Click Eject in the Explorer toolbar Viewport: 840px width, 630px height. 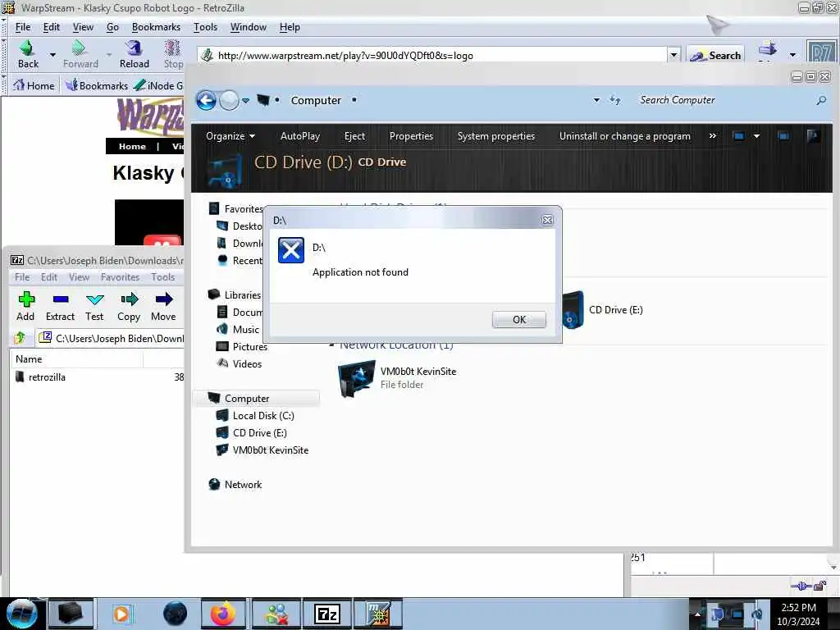coord(354,136)
